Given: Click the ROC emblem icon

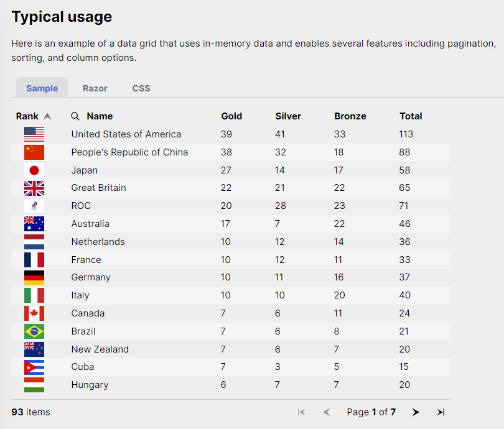Looking at the screenshot, I should [x=34, y=206].
